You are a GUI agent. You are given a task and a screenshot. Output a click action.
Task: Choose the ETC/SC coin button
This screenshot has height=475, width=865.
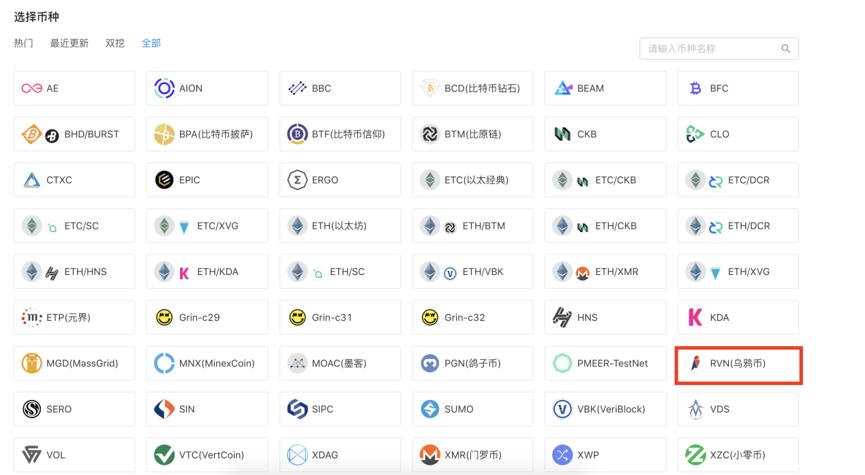click(74, 226)
